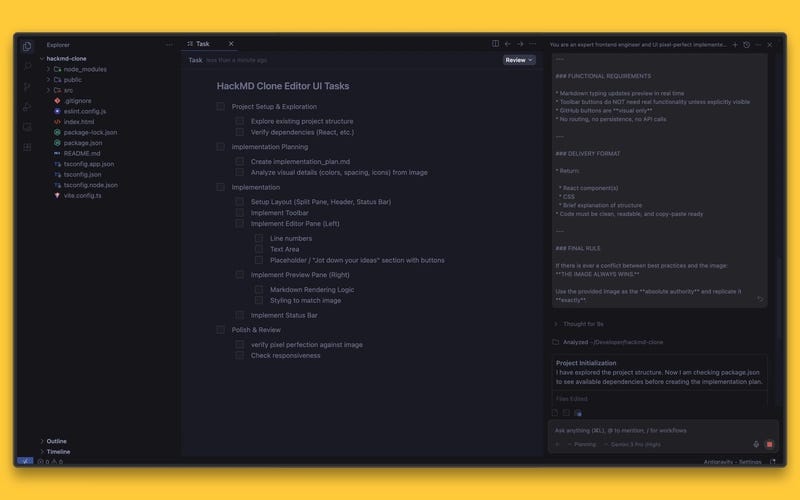The width and height of the screenshot is (800, 500).
Task: Open Source Control view in activity bar
Action: pyautogui.click(x=27, y=87)
